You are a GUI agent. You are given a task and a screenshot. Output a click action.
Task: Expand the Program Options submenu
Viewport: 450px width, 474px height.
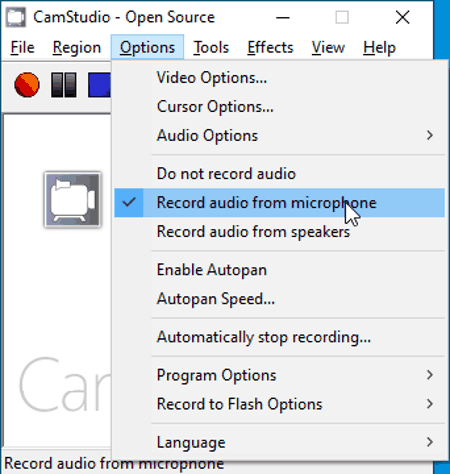[x=279, y=375]
